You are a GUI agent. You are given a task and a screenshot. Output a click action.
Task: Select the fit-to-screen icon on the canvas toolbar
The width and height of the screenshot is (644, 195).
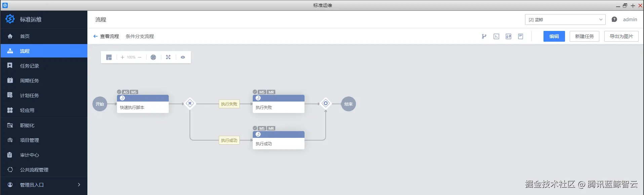coord(168,57)
